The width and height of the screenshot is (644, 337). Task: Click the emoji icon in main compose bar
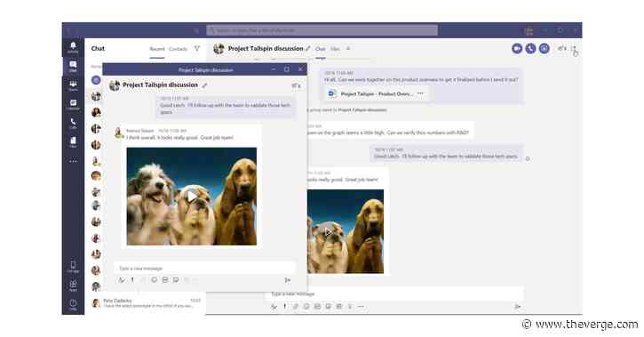306,307
